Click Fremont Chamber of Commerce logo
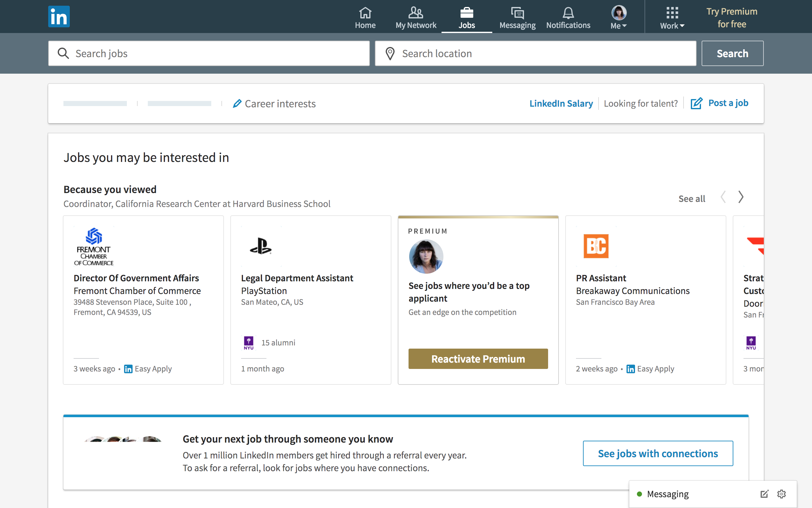Image resolution: width=812 pixels, height=508 pixels. click(94, 246)
